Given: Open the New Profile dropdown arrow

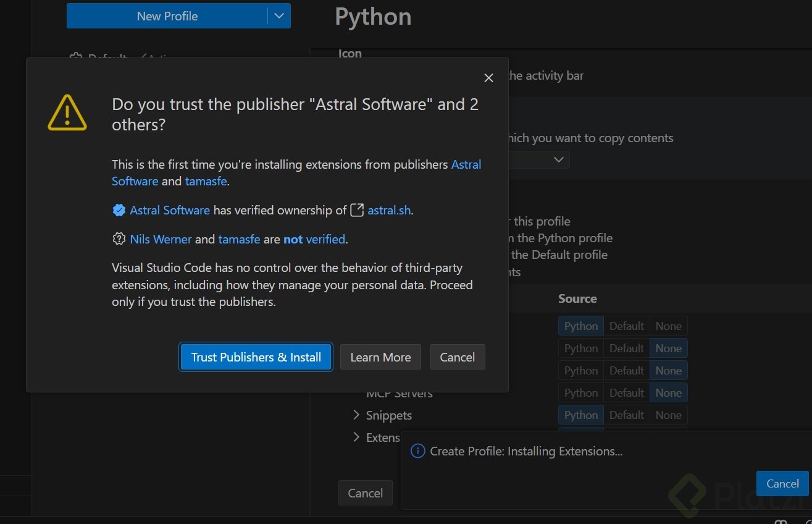Looking at the screenshot, I should pyautogui.click(x=279, y=16).
